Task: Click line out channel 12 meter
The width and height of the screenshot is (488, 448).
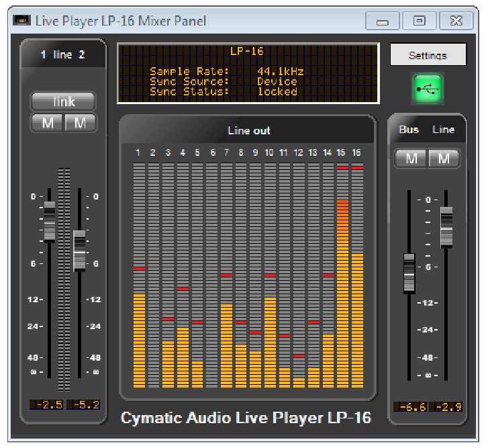Action: click(x=299, y=275)
